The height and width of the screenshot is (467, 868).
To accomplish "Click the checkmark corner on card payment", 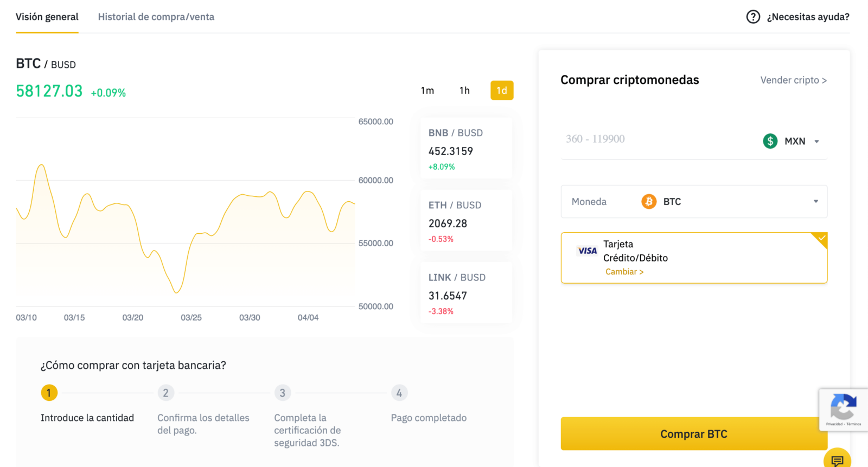I will [820, 239].
